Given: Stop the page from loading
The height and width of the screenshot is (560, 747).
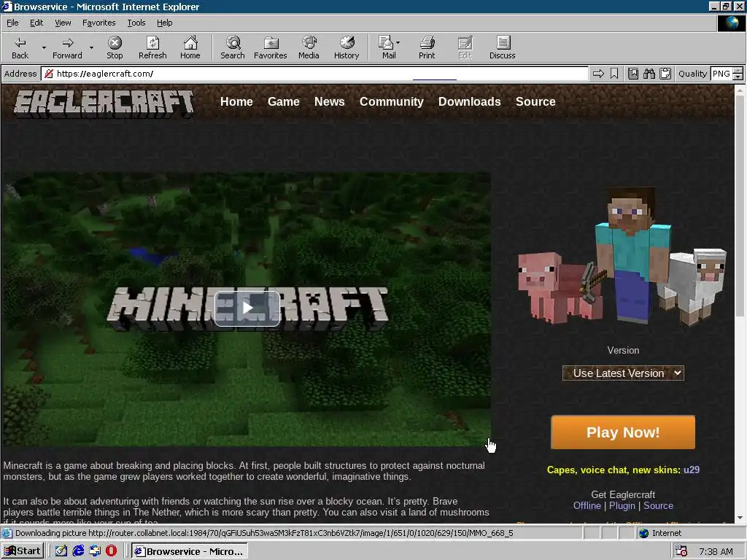Looking at the screenshot, I should 115,47.
